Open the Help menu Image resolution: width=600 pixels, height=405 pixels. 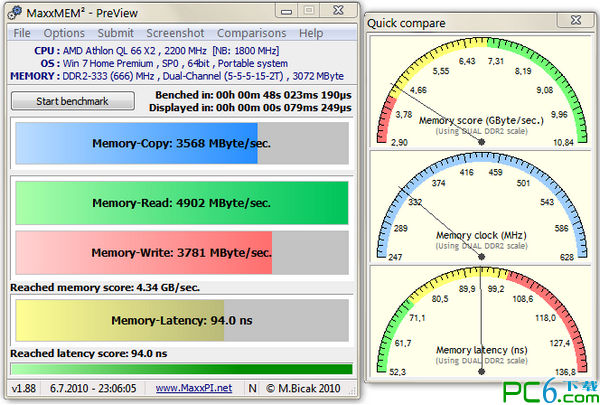tap(311, 33)
